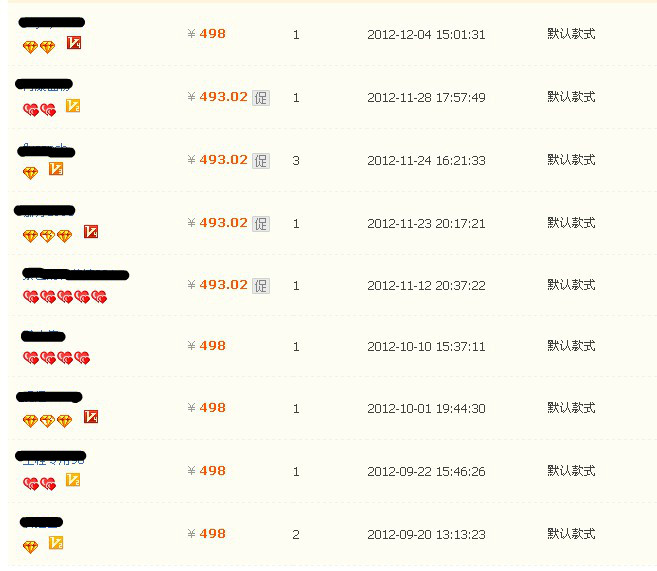Click the 促 tag on the 2012-11-28 order
The height and width of the screenshot is (571, 657).
[x=261, y=98]
